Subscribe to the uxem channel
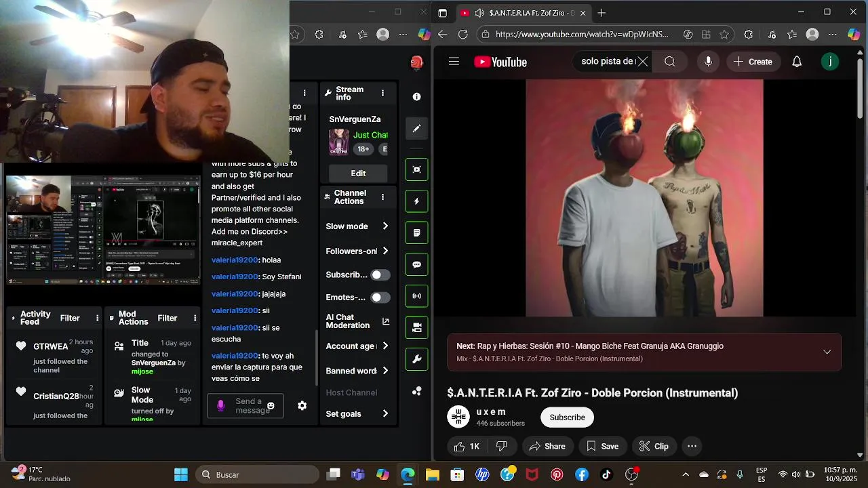Image resolution: width=868 pixels, height=488 pixels. coord(567,418)
